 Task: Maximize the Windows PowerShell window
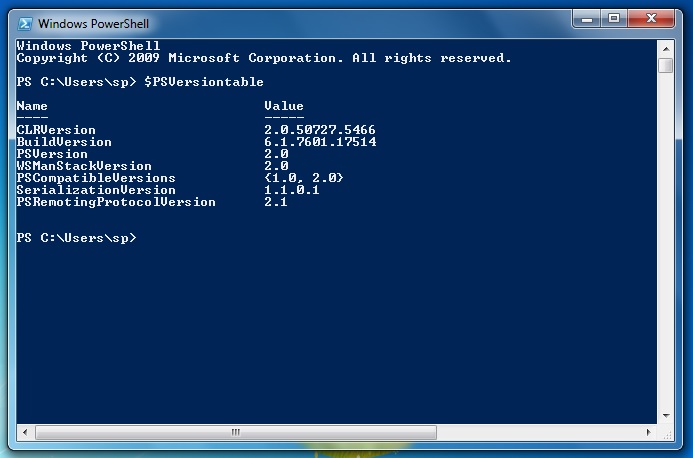pos(614,19)
